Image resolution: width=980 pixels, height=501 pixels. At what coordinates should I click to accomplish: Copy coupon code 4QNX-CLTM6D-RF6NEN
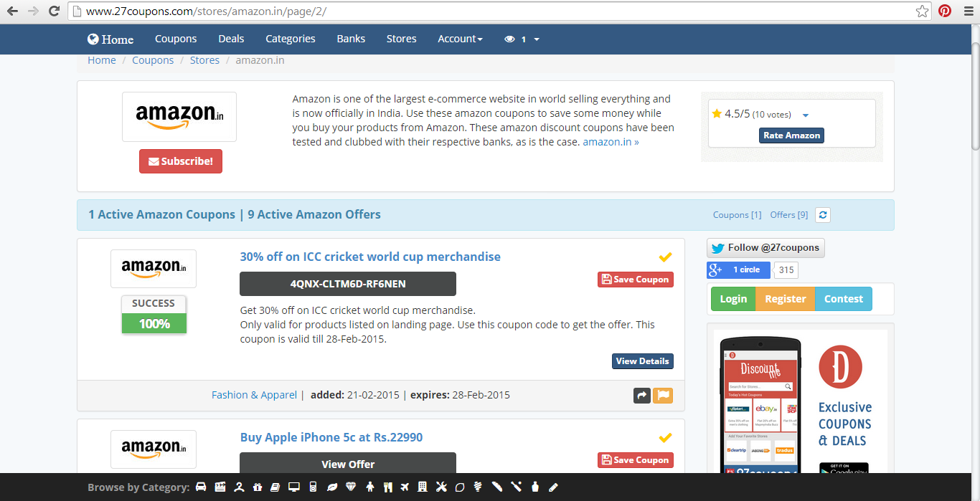coord(348,284)
